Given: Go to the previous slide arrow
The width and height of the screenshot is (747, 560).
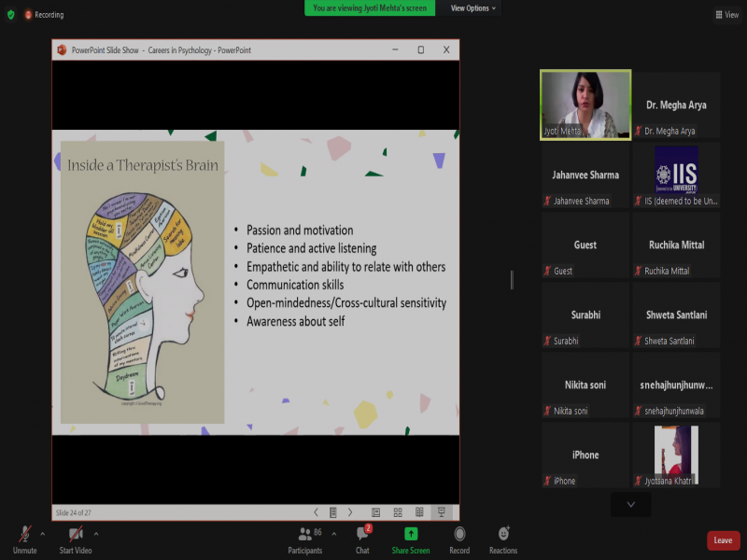Looking at the screenshot, I should [317, 512].
